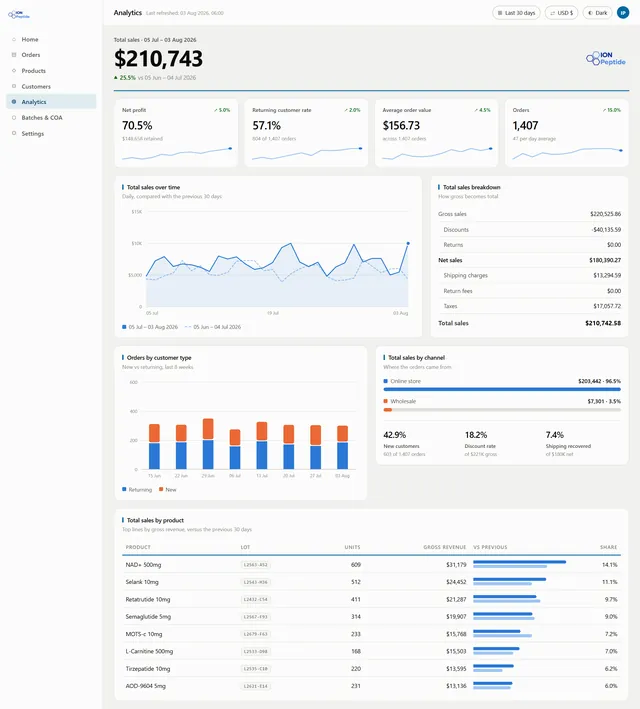Click the Discounts amount in breakdown
This screenshot has height=709, width=640.
pyautogui.click(x=606, y=230)
